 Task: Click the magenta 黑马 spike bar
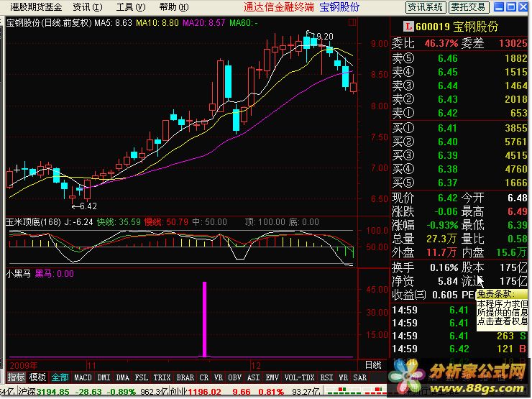coord(204,319)
